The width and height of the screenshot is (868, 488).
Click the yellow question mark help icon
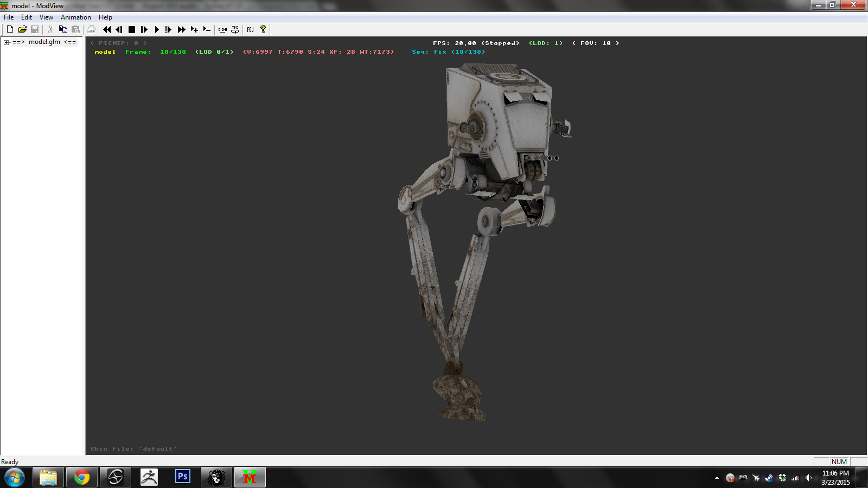click(x=263, y=29)
